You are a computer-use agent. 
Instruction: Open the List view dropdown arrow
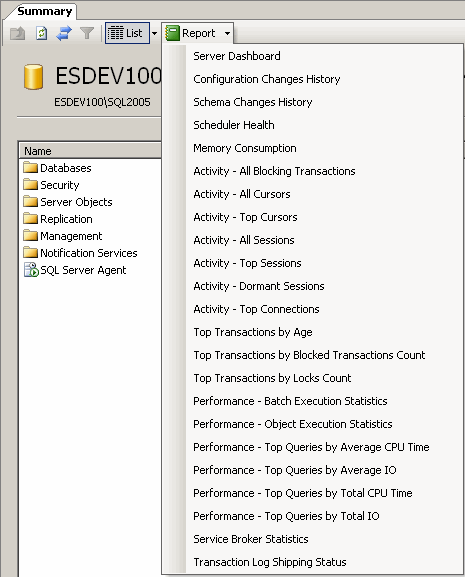155,33
